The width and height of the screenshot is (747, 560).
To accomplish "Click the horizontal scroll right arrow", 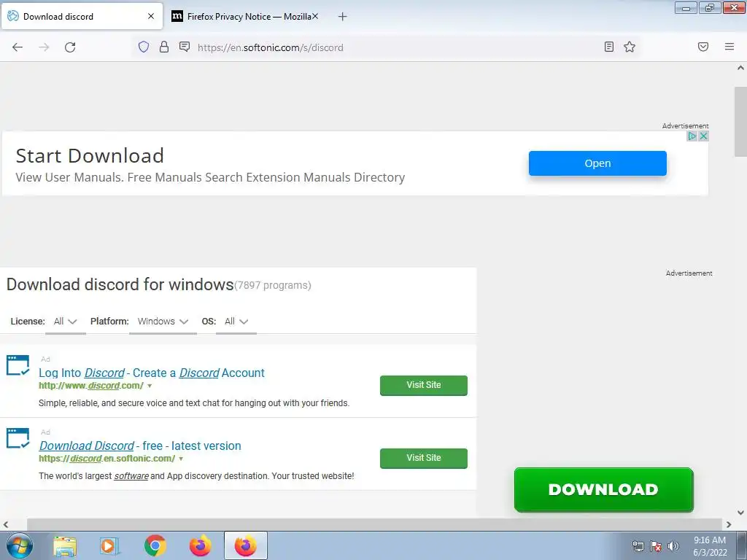I will (x=729, y=525).
